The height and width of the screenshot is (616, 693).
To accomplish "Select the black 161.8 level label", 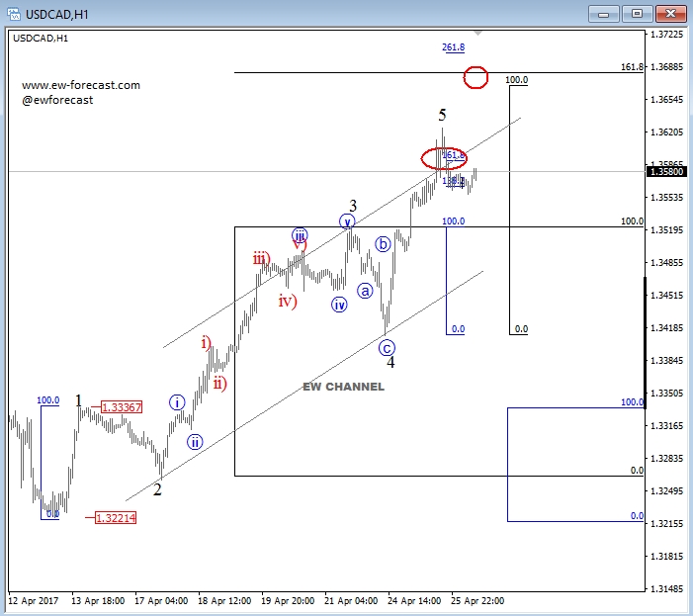I will tap(632, 66).
